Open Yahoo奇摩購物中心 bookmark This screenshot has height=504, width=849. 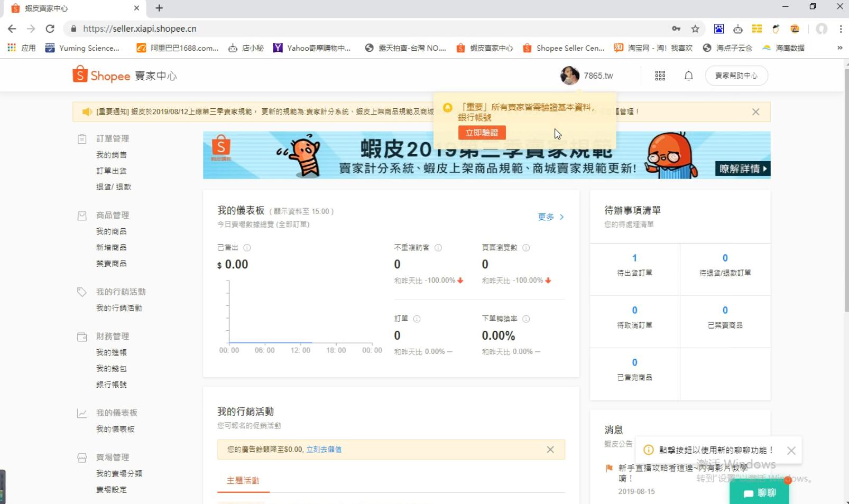[312, 48]
